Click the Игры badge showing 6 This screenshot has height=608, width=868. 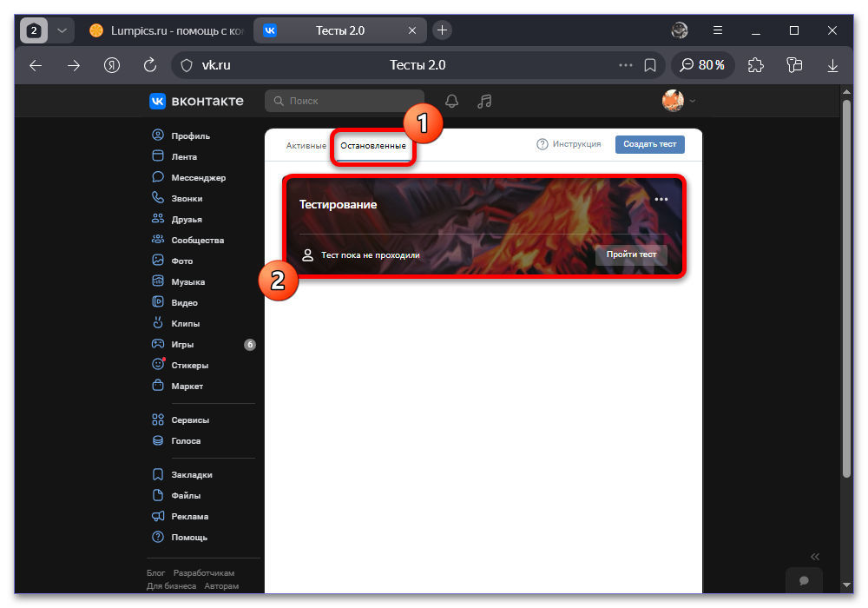click(x=250, y=345)
